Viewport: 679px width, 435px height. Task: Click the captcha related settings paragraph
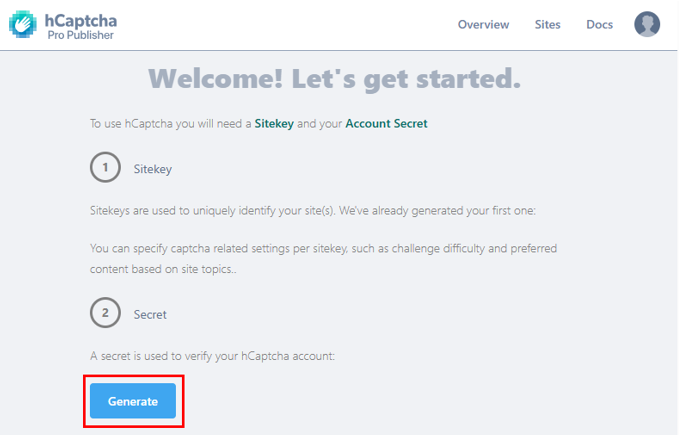tap(337, 256)
